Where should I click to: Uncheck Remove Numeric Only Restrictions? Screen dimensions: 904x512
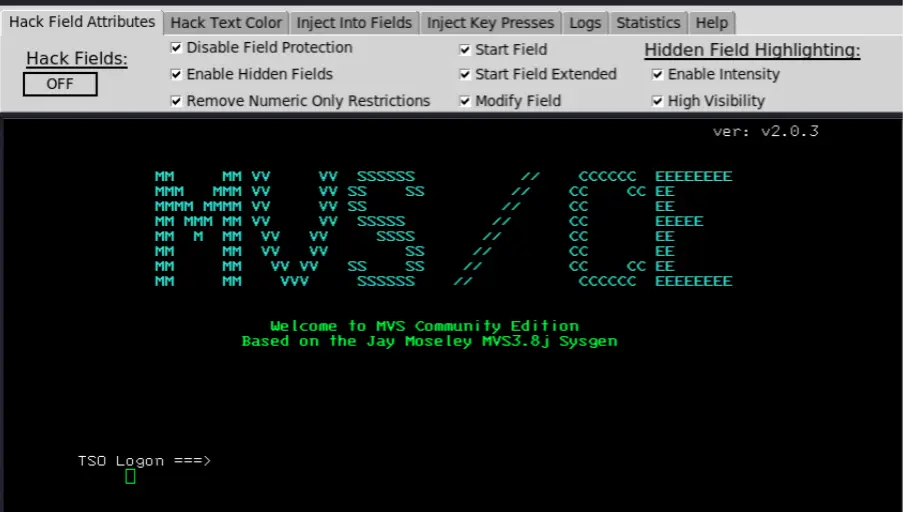(x=177, y=101)
